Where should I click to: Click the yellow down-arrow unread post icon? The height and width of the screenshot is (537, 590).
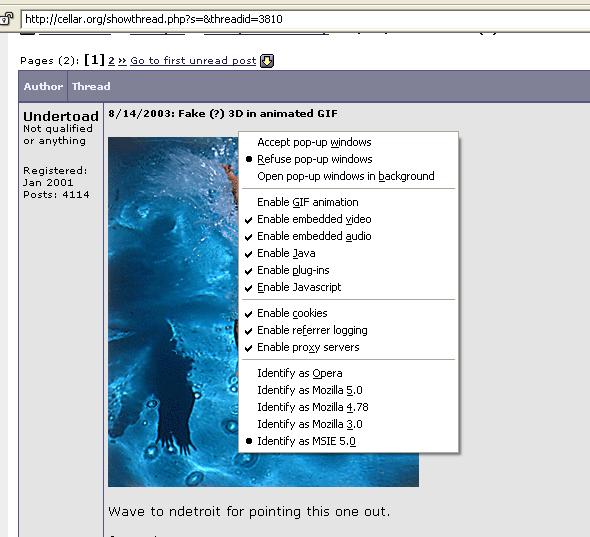click(x=267, y=61)
